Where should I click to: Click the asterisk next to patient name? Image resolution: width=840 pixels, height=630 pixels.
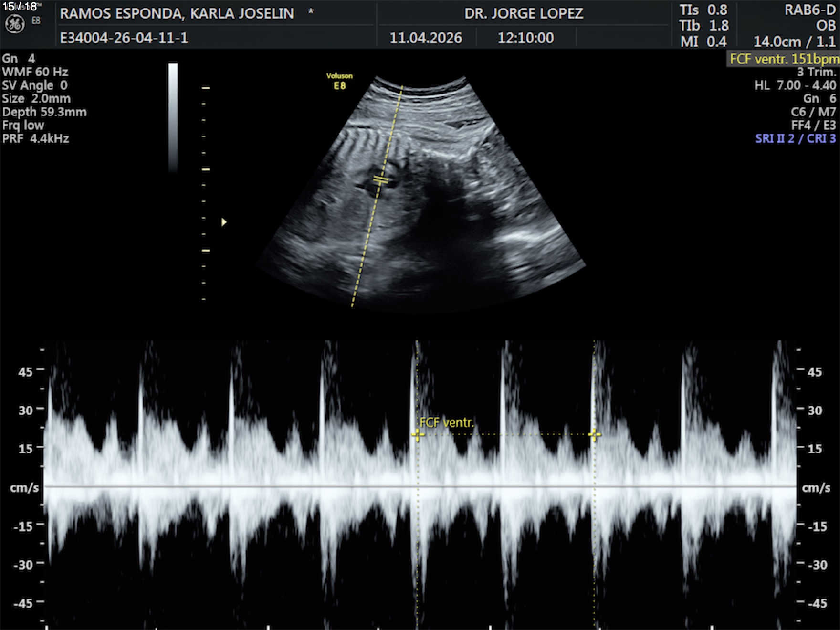point(311,12)
